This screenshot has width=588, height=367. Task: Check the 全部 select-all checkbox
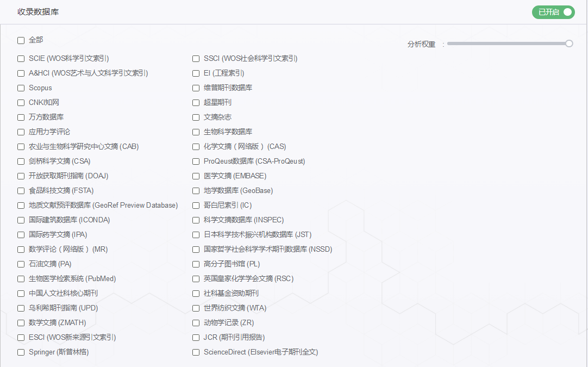pos(21,40)
